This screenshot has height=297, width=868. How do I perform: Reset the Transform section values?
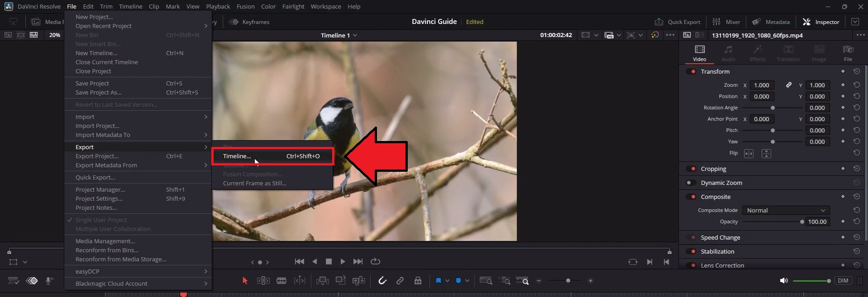click(857, 71)
